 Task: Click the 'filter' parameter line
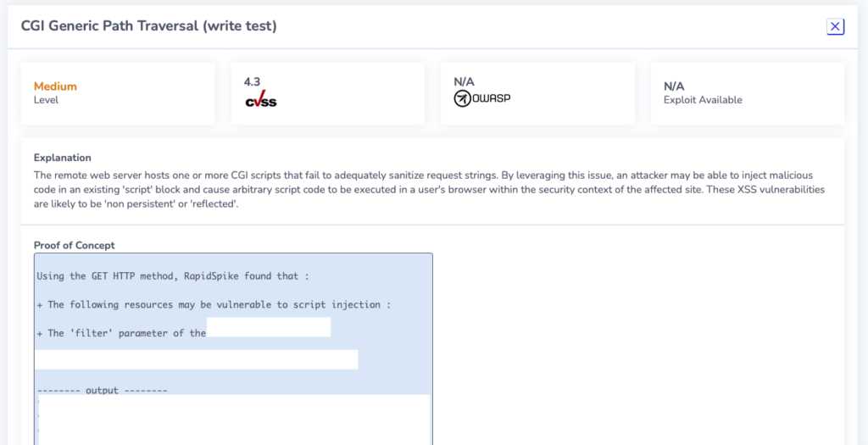(x=121, y=333)
